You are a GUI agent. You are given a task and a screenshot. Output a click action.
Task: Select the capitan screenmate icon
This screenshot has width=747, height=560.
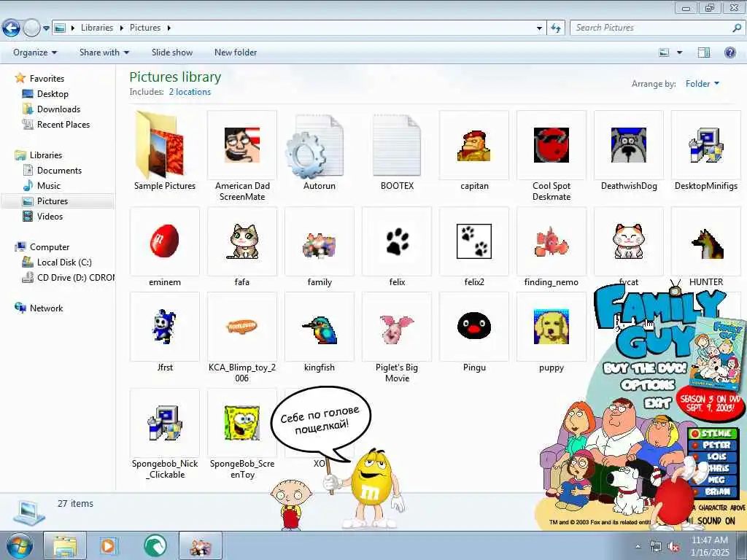click(x=474, y=146)
